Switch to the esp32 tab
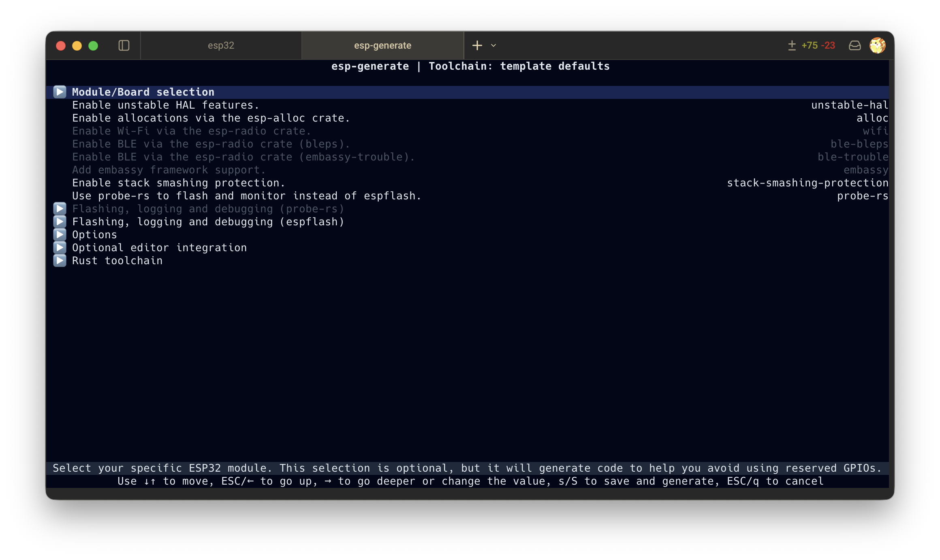This screenshot has width=940, height=560. 221,45
